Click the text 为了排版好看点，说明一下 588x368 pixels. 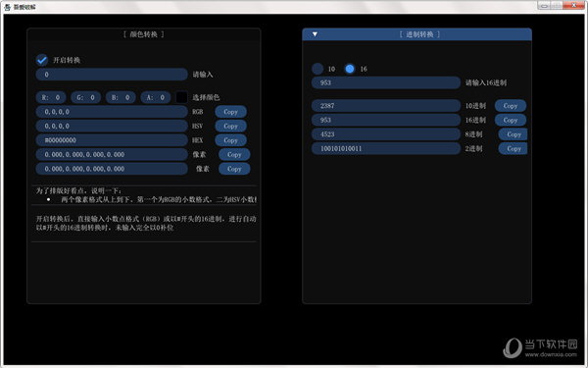point(78,190)
